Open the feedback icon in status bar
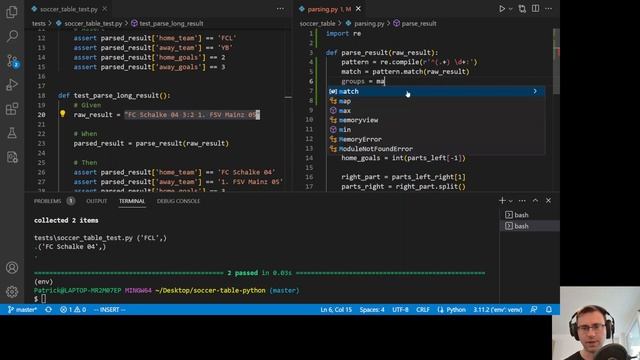The height and width of the screenshot is (360, 640). [534, 309]
